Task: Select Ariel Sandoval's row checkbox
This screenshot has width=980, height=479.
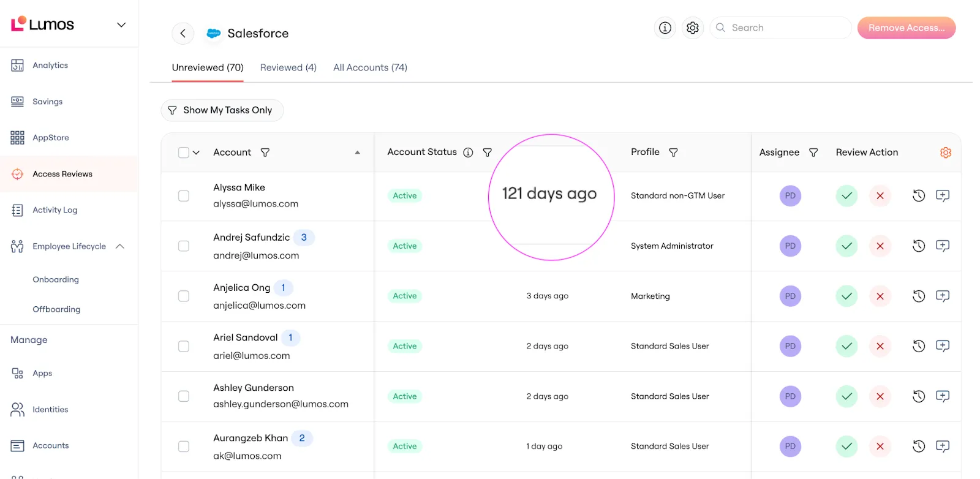Action: click(183, 346)
